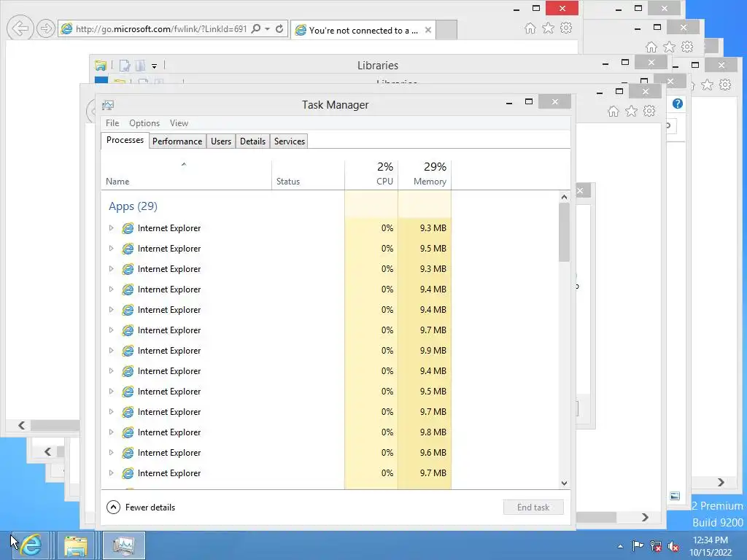This screenshot has height=560, width=747.
Task: Click Favorites star in IE window behind Task Manager
Action: click(x=631, y=112)
